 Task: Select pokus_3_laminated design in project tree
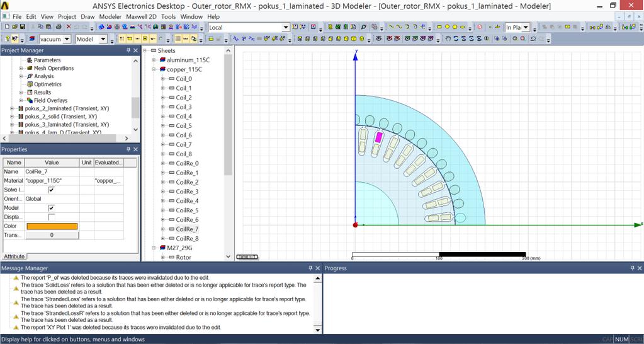pyautogui.click(x=67, y=125)
